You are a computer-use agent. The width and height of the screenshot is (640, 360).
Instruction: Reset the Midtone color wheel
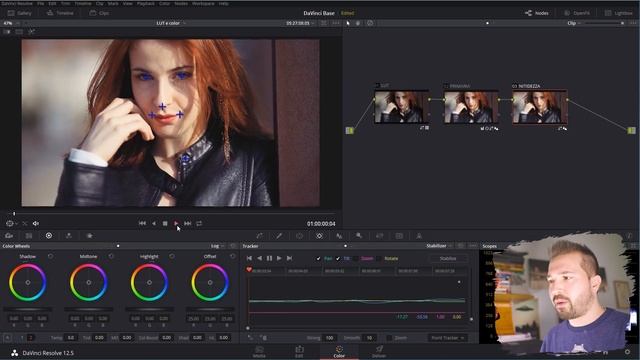111,256
